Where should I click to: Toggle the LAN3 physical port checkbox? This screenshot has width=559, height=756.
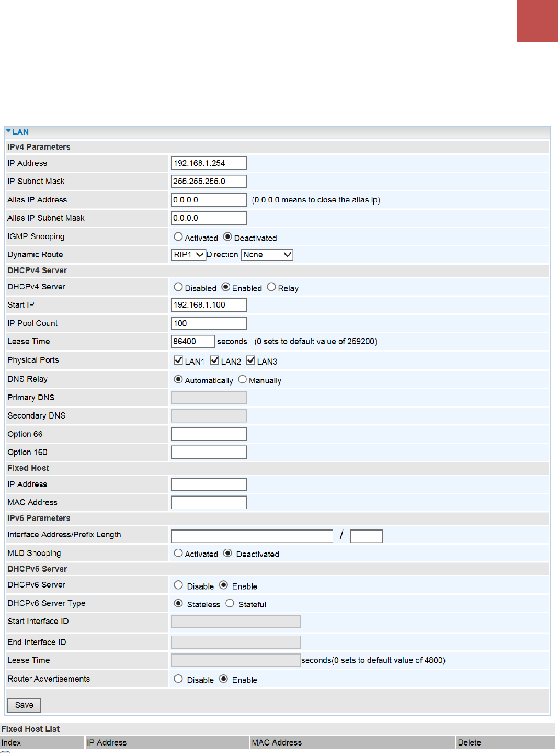[x=250, y=360]
